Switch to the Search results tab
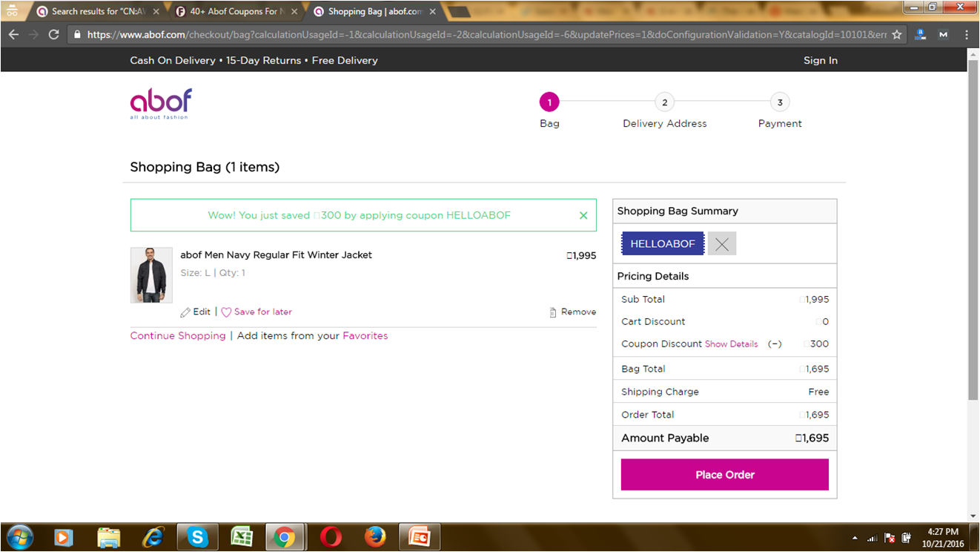Image resolution: width=980 pixels, height=552 pixels. (96, 12)
